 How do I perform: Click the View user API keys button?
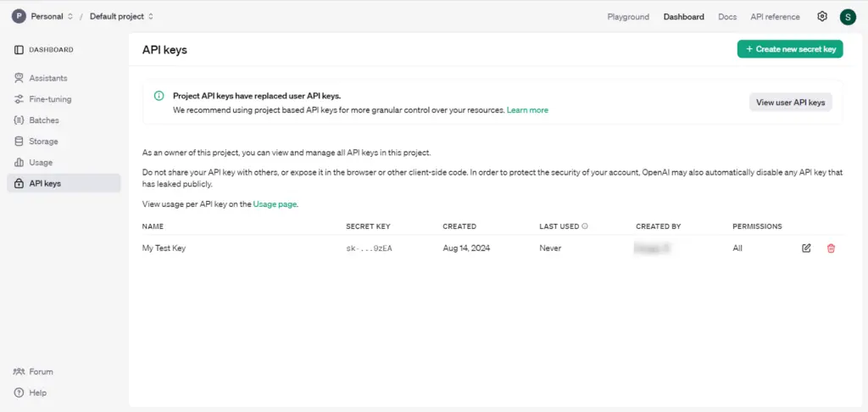pos(790,102)
